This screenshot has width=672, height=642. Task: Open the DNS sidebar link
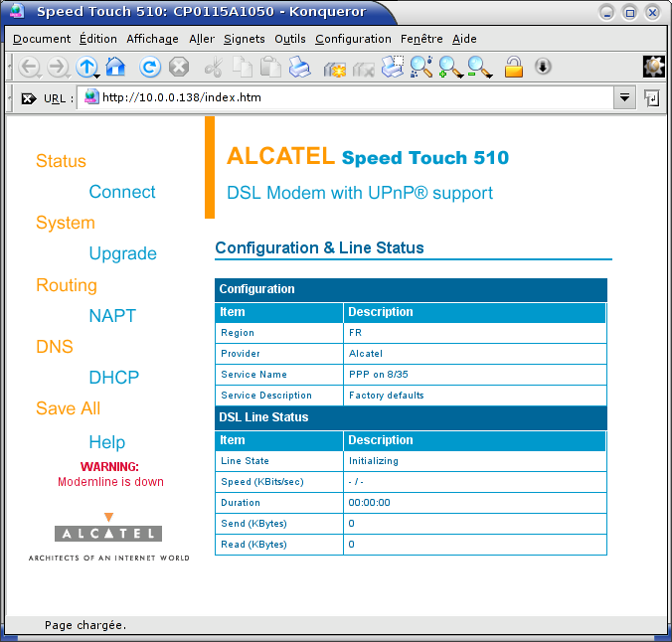click(x=55, y=347)
